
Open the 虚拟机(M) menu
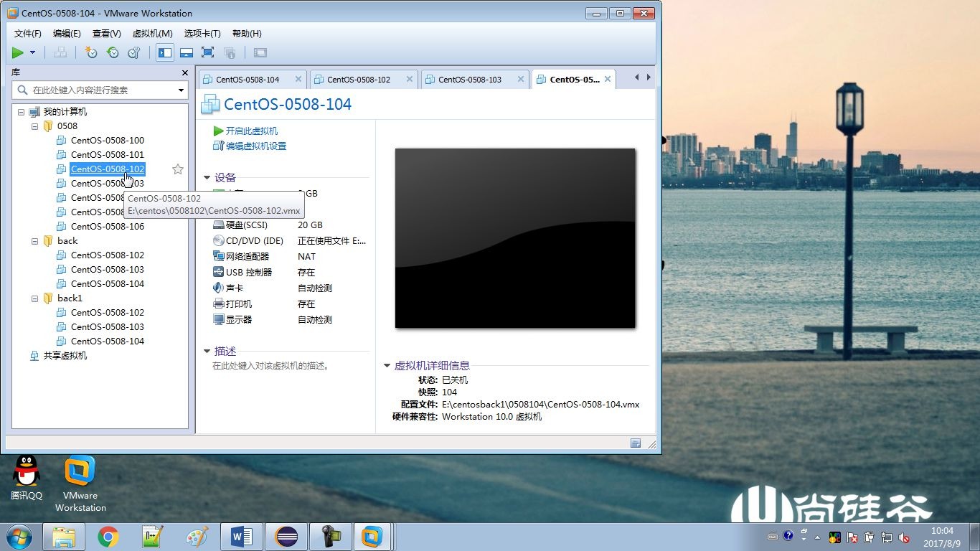click(x=152, y=34)
